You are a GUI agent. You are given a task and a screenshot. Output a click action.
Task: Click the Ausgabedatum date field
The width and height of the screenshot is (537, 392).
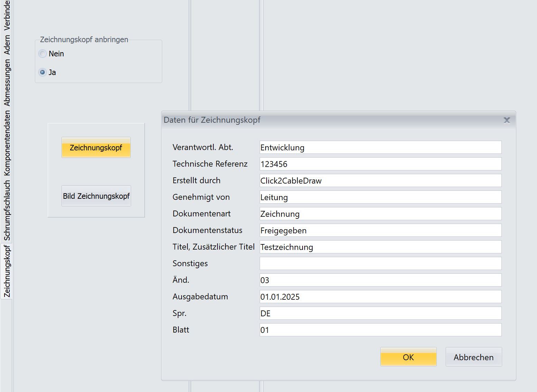point(380,297)
